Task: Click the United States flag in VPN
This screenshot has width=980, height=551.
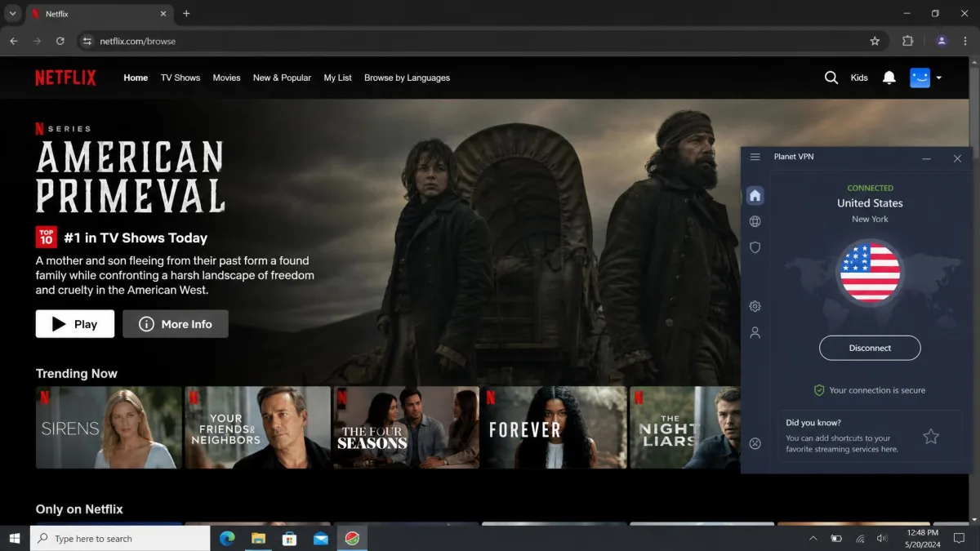Action: [871, 273]
